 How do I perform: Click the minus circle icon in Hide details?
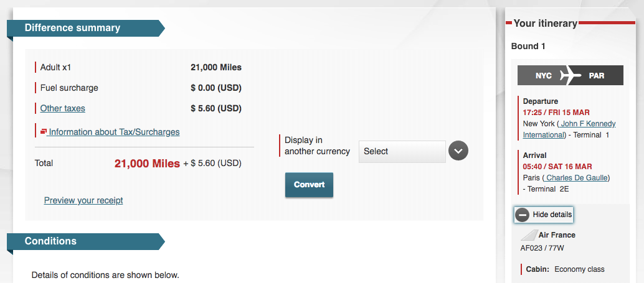(523, 215)
